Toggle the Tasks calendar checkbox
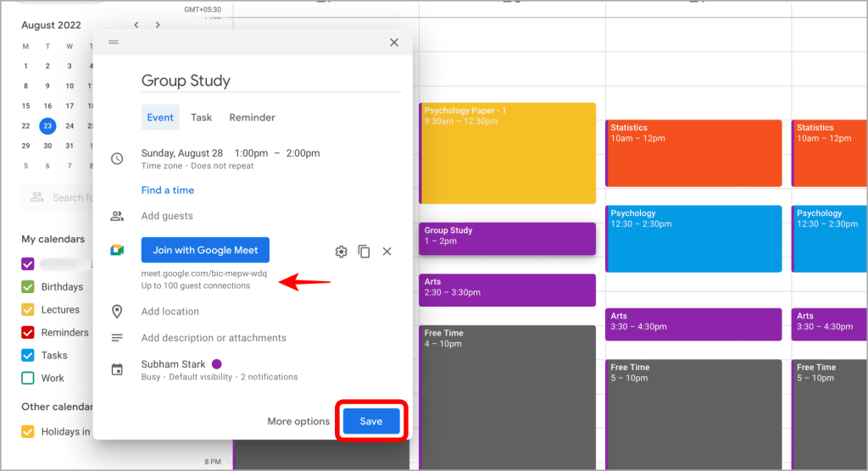The image size is (868, 471). point(28,355)
